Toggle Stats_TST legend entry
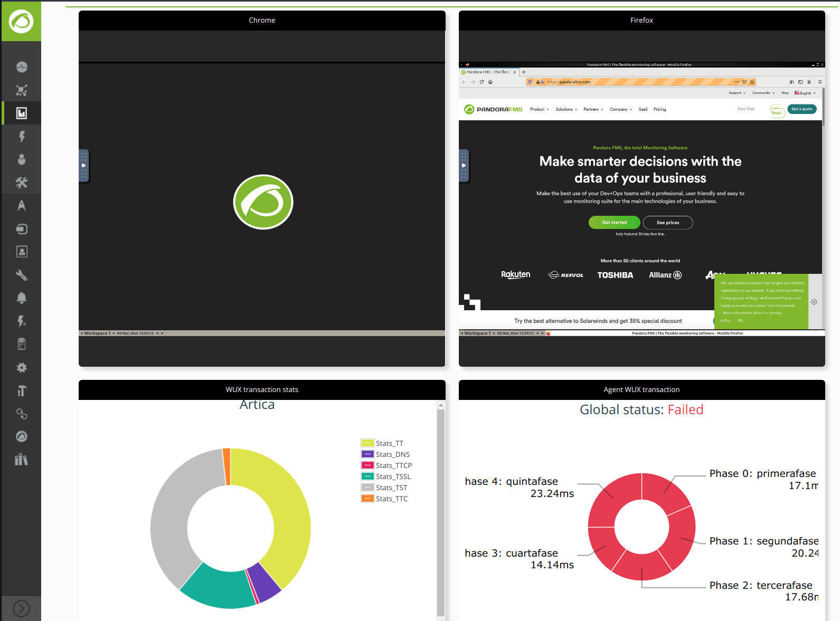Screen dimensions: 840x621 click(384, 488)
